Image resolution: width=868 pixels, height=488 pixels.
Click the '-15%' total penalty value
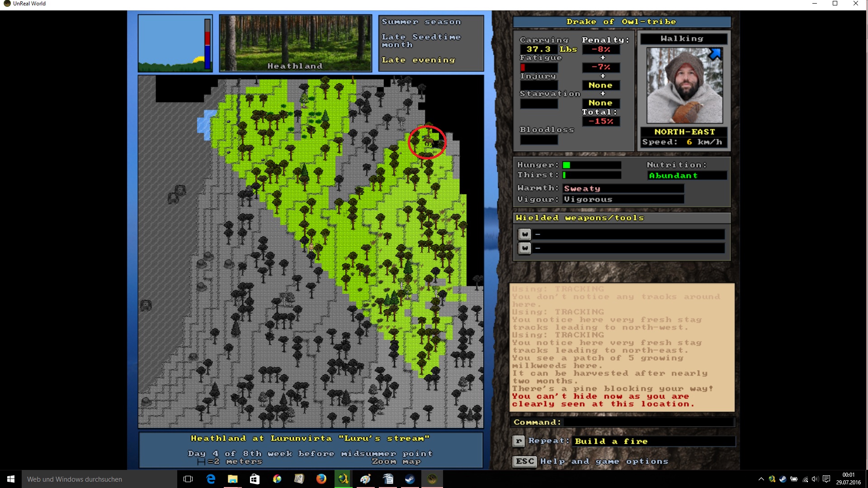601,121
